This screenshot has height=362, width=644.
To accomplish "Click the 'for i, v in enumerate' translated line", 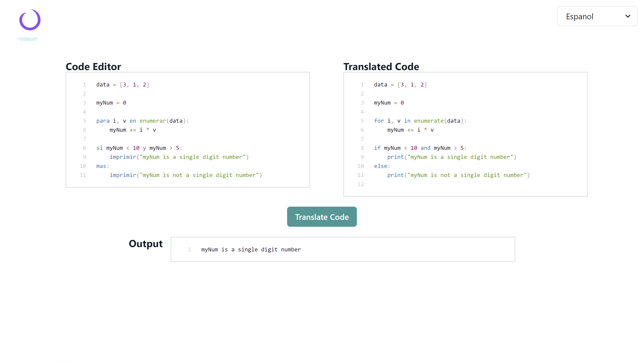I will 420,121.
